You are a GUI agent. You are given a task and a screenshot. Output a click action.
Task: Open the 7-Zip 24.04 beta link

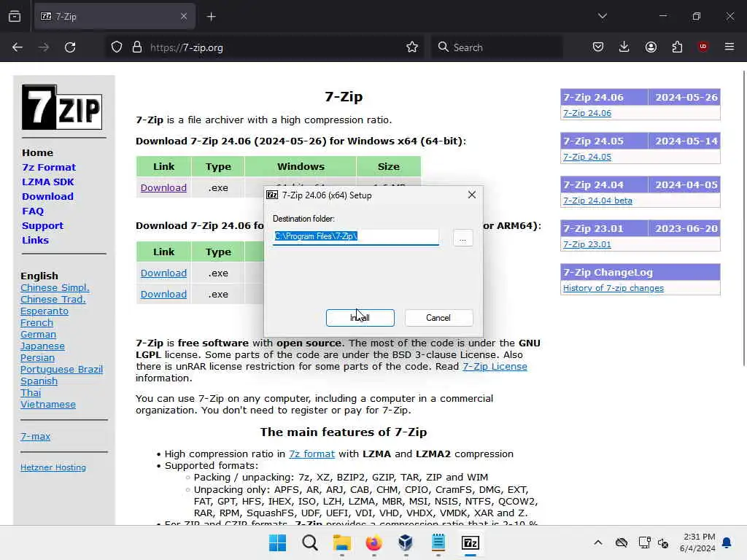[597, 201]
